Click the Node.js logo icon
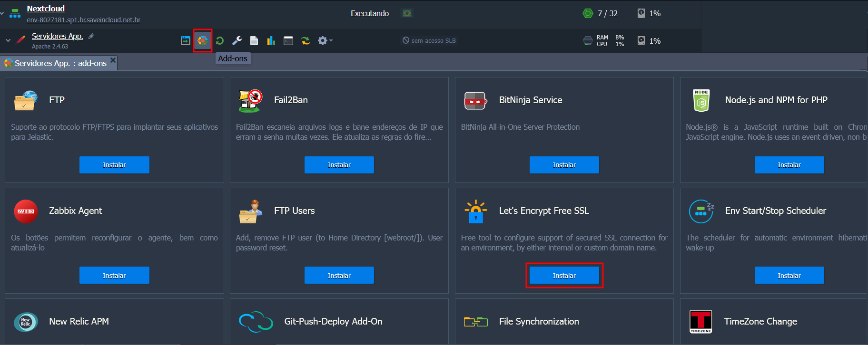Viewport: 868px width, 345px height. 701,100
